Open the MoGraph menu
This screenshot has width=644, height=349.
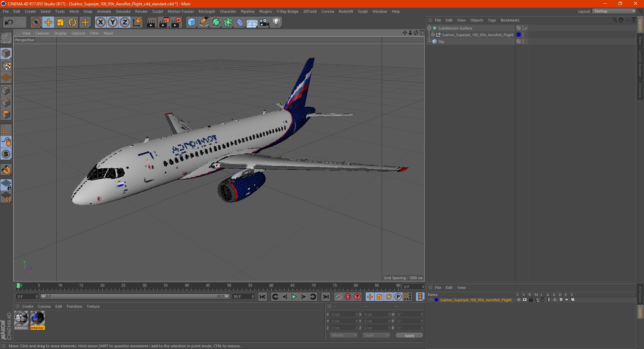(x=207, y=11)
